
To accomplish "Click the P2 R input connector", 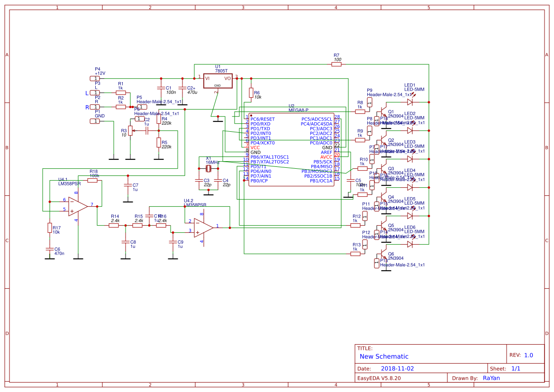I will (95, 107).
